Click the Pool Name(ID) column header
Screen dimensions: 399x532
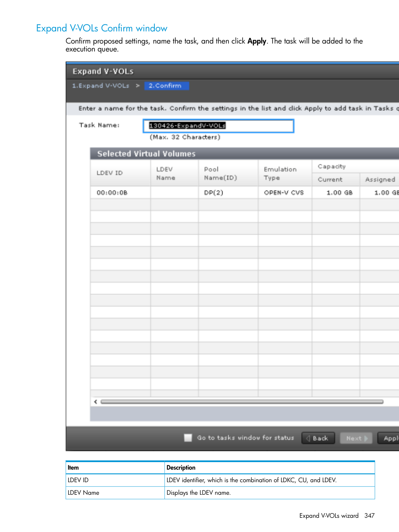(x=228, y=173)
